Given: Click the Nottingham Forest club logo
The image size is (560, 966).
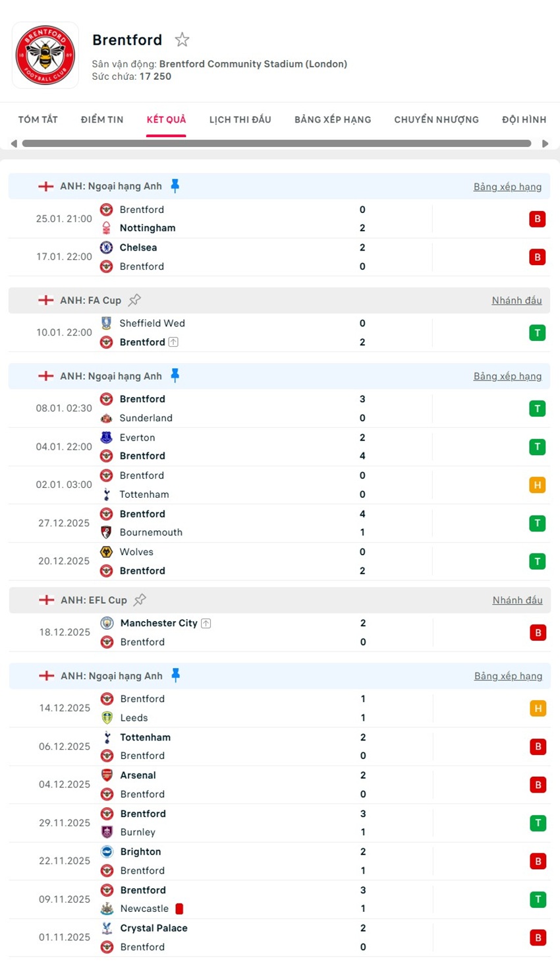Looking at the screenshot, I should point(107,227).
